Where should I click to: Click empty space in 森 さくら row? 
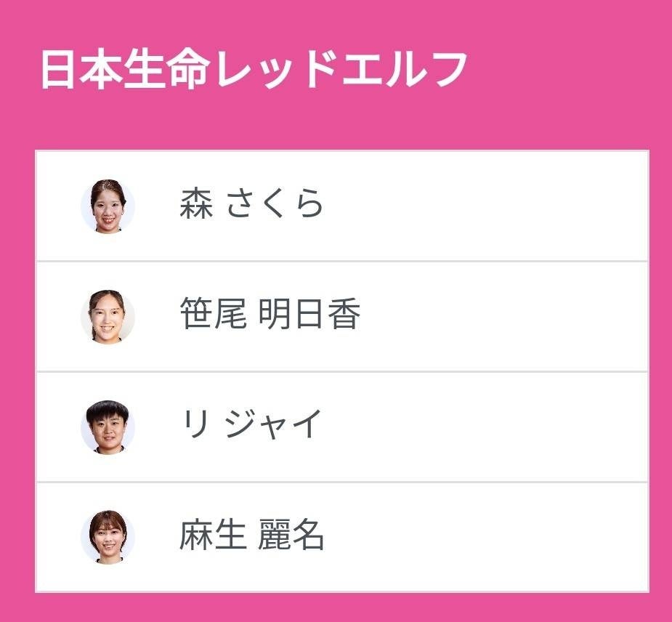(x=494, y=206)
